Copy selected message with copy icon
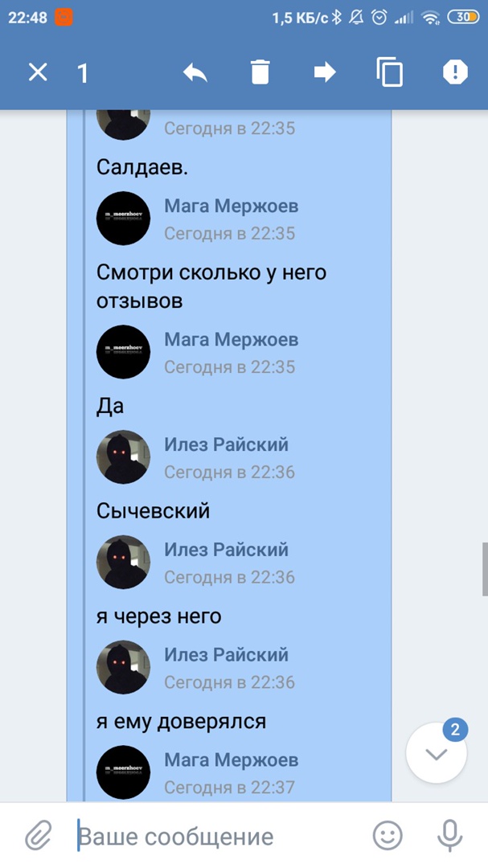The width and height of the screenshot is (488, 868). tap(389, 72)
